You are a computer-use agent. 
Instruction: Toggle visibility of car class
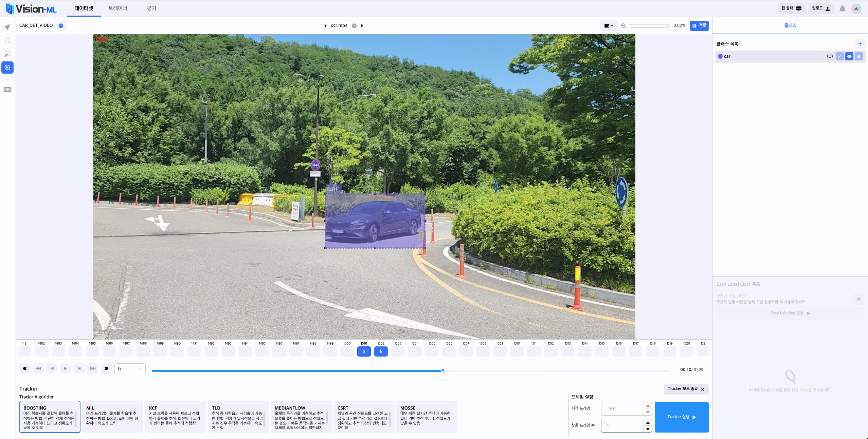pos(849,56)
